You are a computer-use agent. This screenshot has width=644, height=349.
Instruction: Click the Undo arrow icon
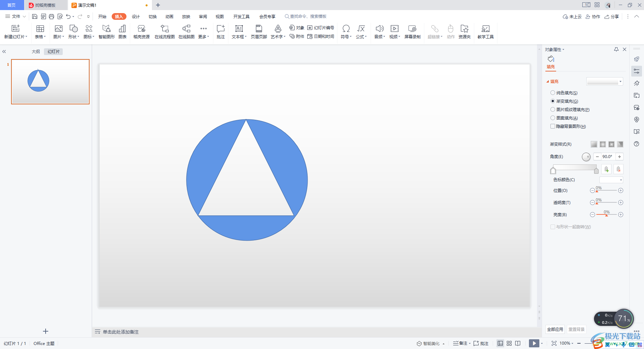tap(68, 16)
